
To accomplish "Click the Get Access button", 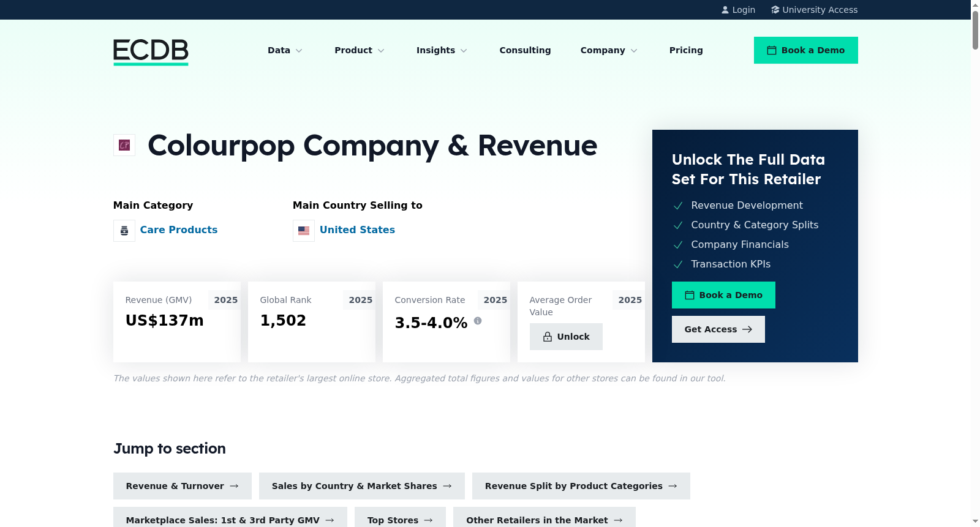I will click(718, 329).
